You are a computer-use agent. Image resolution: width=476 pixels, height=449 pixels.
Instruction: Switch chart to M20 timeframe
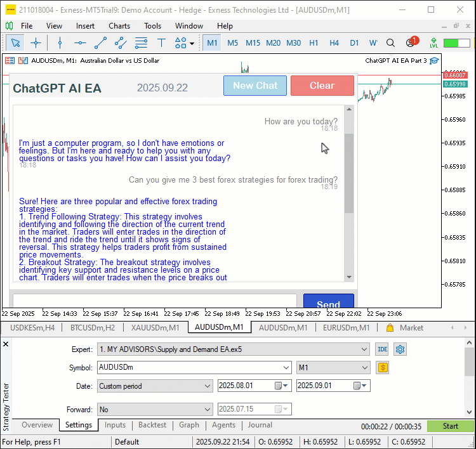[273, 42]
